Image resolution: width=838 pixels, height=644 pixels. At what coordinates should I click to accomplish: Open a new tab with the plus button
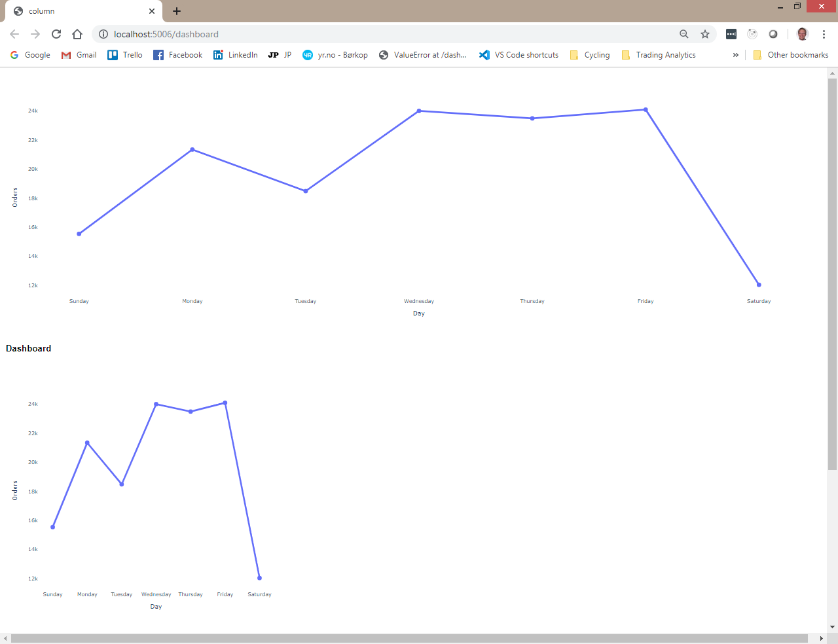(176, 10)
